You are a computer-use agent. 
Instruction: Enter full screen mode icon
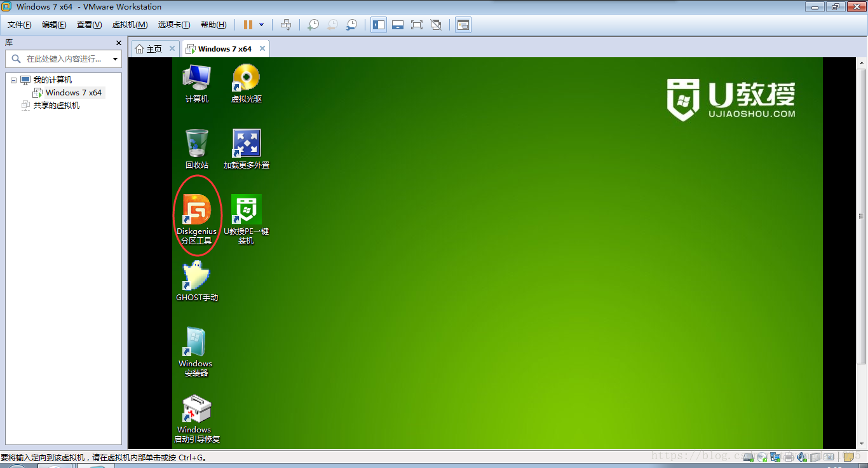[417, 25]
